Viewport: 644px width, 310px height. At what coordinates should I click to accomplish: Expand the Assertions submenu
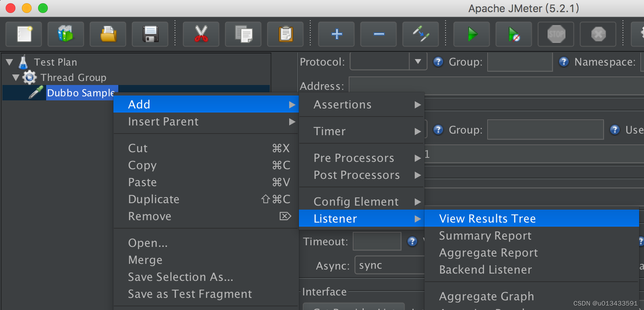362,105
